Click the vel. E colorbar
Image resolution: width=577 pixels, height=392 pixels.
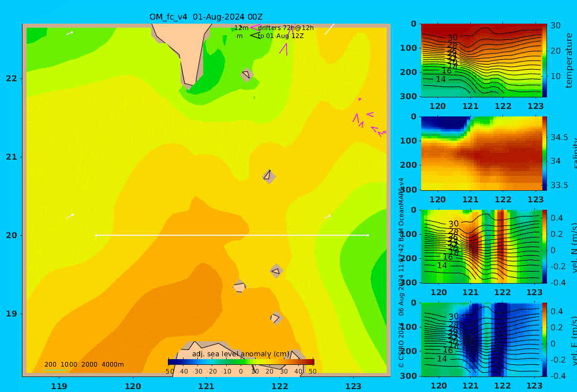click(544, 340)
